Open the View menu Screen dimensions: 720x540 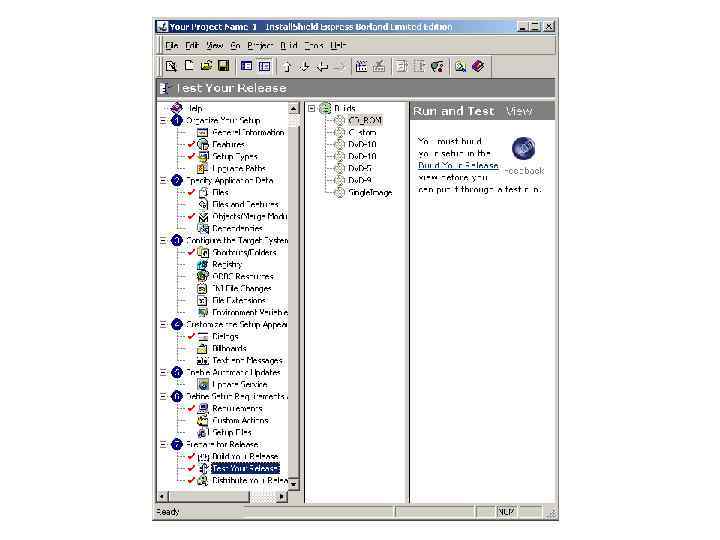tap(214, 45)
